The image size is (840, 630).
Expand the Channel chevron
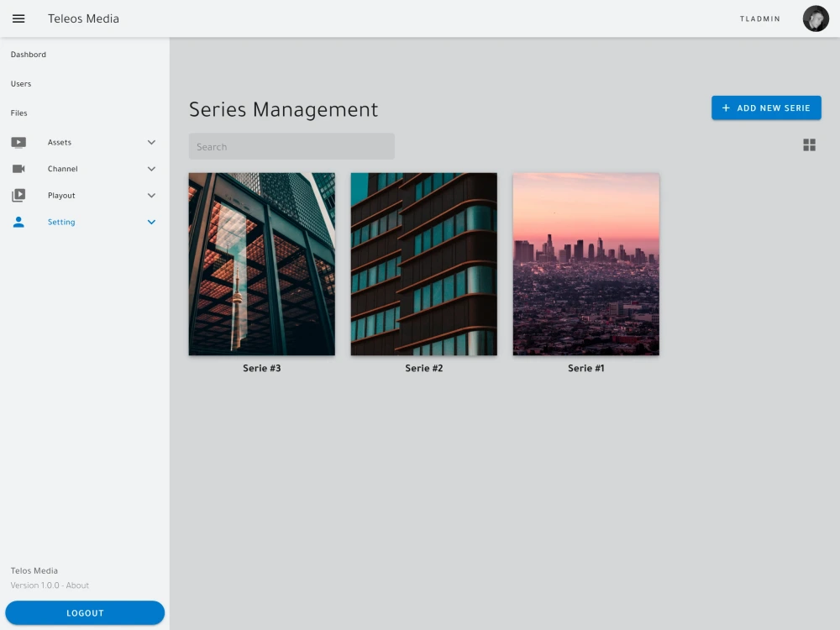pos(151,169)
